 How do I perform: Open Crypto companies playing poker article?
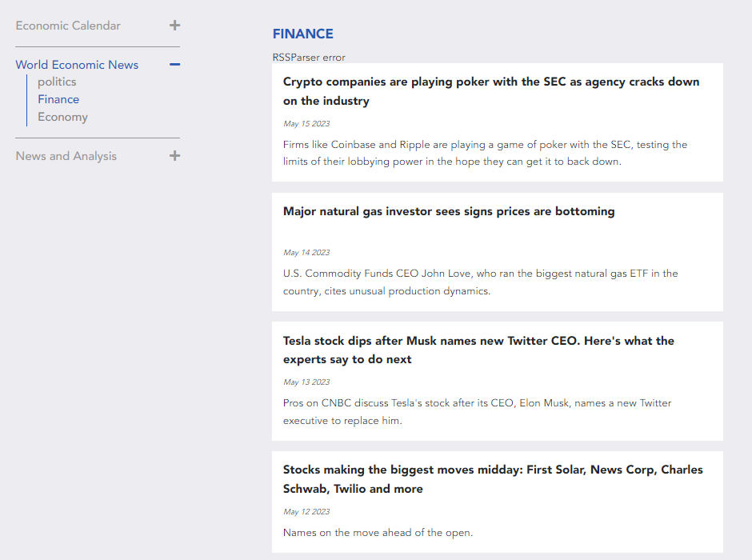(x=491, y=91)
